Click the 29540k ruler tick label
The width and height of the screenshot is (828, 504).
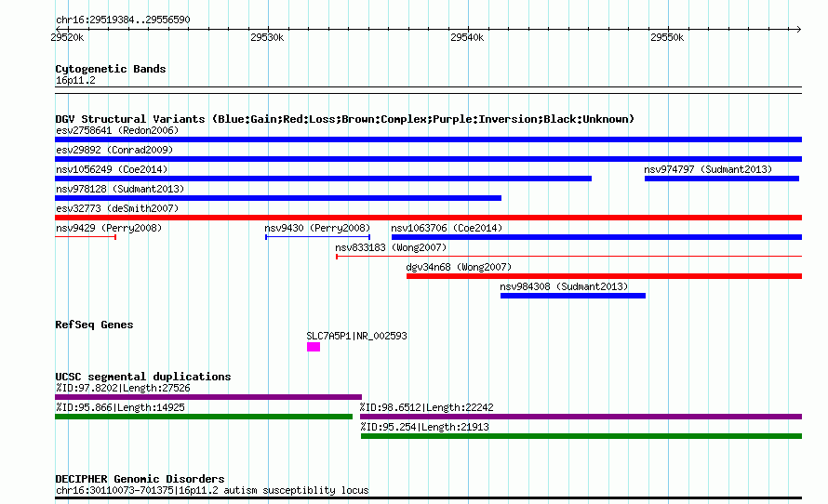[x=467, y=37]
